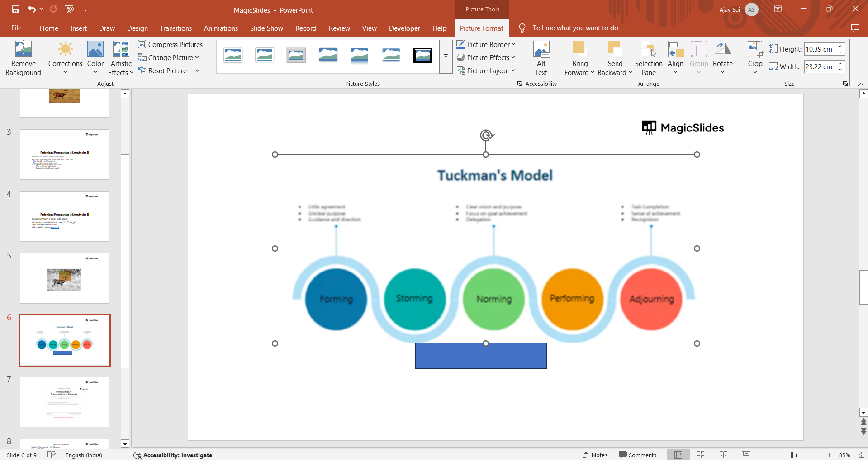Open the Animations tab
This screenshot has width=868, height=460.
[x=221, y=28]
